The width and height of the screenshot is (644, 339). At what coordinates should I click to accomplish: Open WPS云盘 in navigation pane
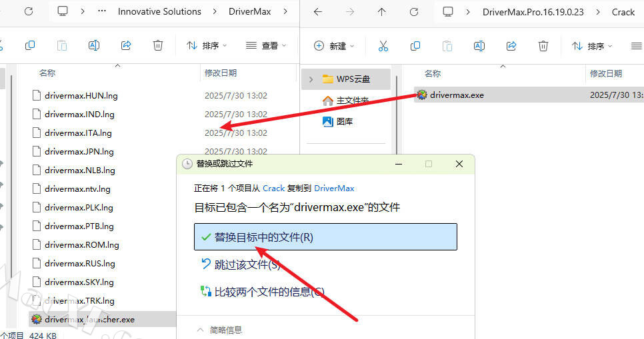[x=346, y=79]
